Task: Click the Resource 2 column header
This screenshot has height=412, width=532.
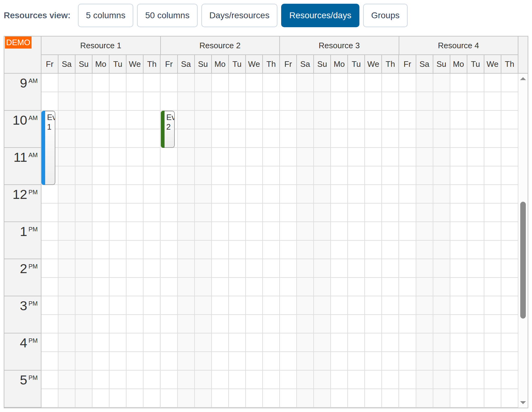Action: 220,45
